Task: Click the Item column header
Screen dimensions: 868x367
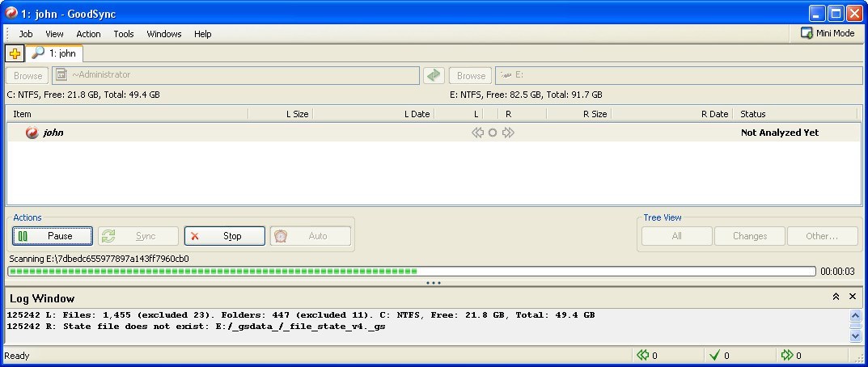Action: pyautogui.click(x=127, y=114)
